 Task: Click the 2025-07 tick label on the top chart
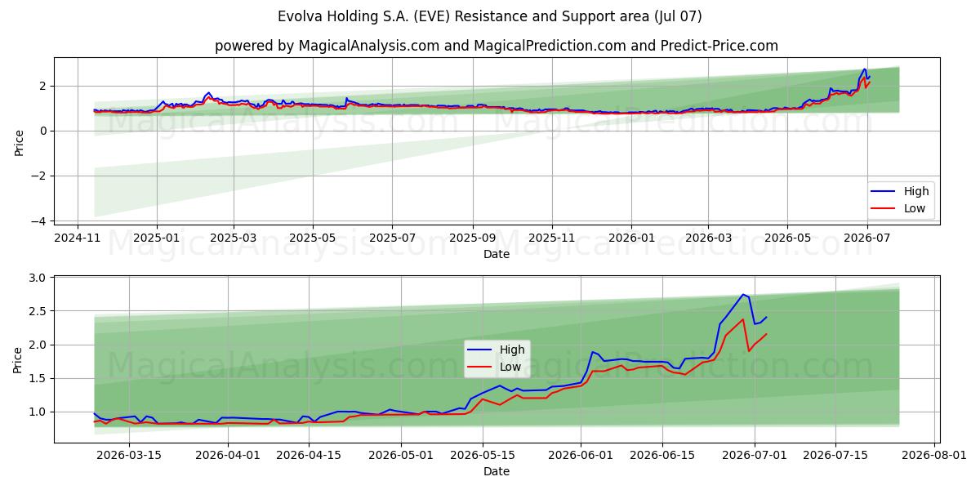coord(392,238)
